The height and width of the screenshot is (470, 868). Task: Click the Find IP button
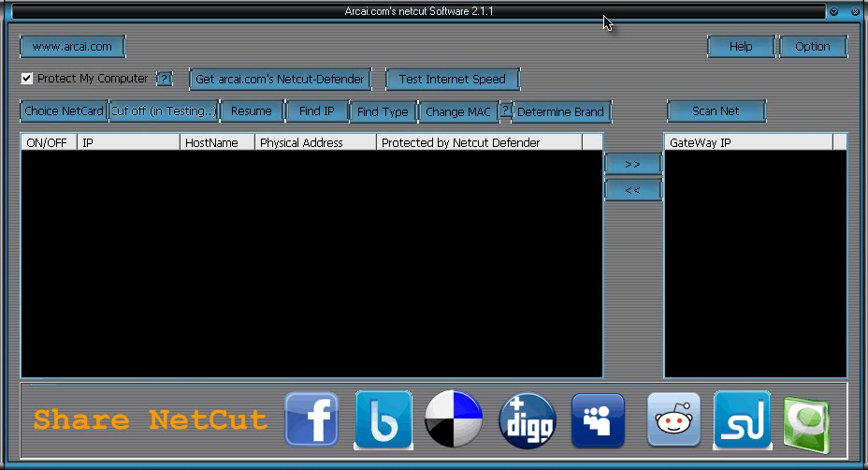pos(317,111)
